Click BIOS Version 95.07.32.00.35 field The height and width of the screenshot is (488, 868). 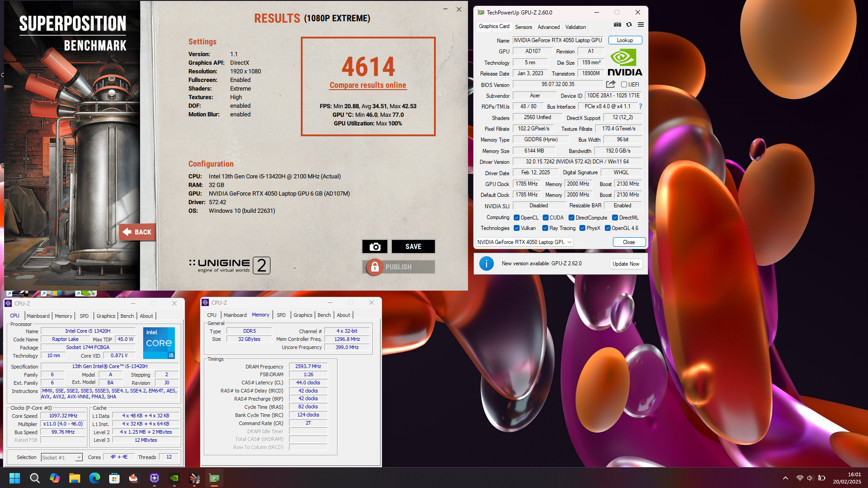558,84
